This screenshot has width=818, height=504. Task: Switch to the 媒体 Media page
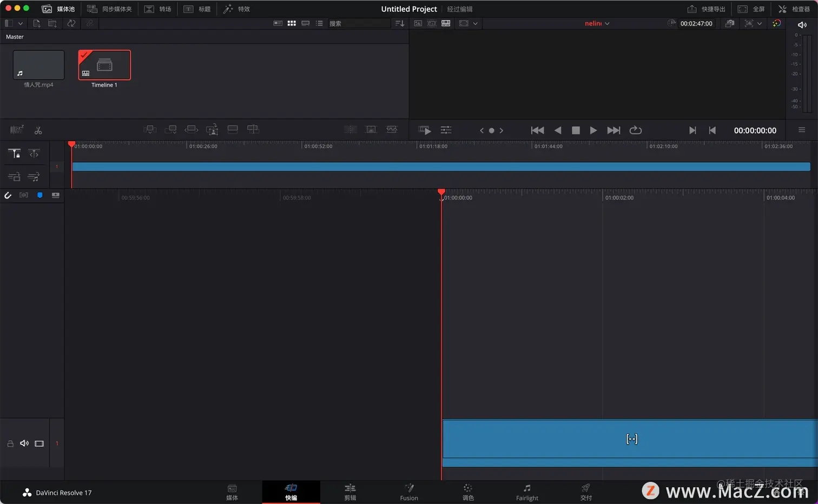coord(232,492)
